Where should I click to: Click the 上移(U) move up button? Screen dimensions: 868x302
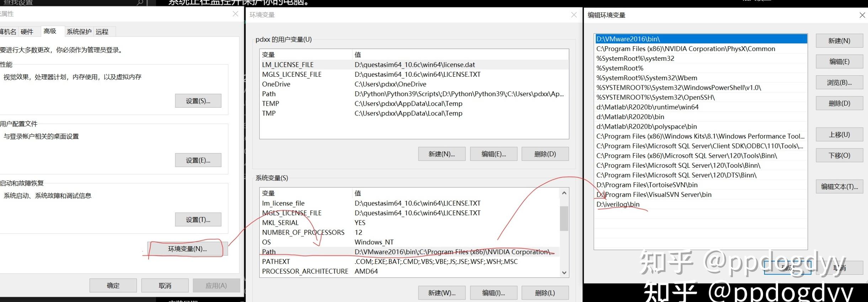(x=839, y=135)
